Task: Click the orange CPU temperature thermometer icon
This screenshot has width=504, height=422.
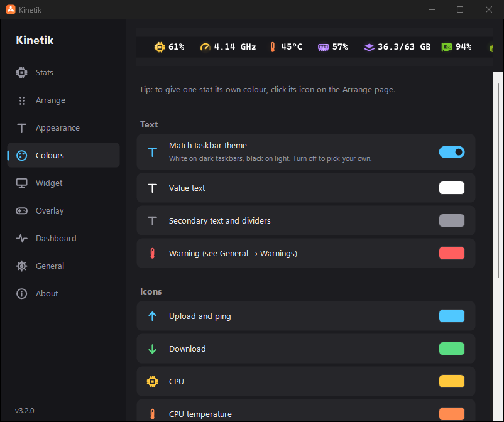Action: pyautogui.click(x=152, y=414)
